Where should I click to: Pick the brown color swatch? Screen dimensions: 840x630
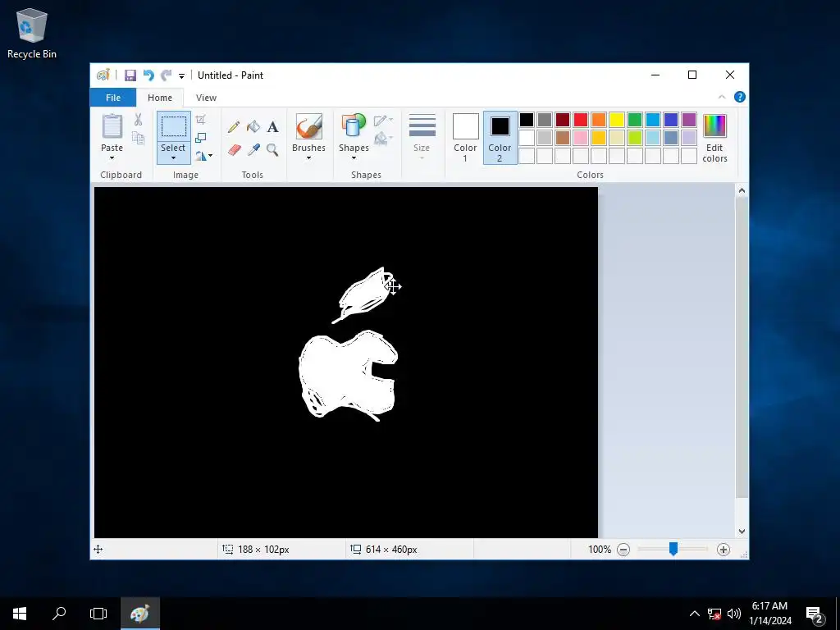[563, 138]
